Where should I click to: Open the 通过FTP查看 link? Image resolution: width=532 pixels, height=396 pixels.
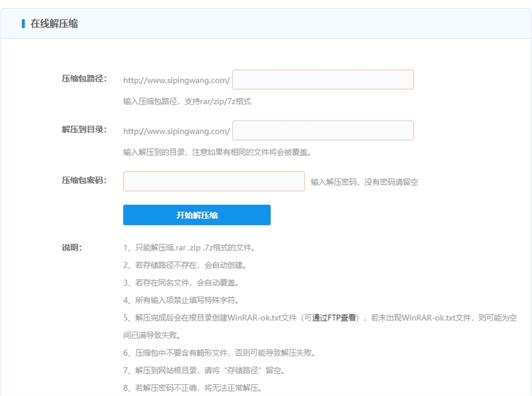[335, 318]
